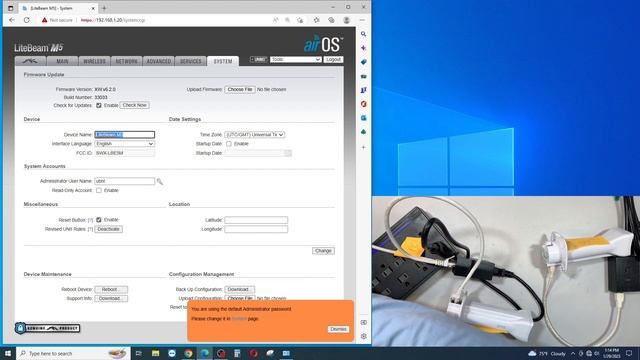The image size is (640, 360).
Task: Click the Edge sidebar plus customize icon
Action: 363,147
